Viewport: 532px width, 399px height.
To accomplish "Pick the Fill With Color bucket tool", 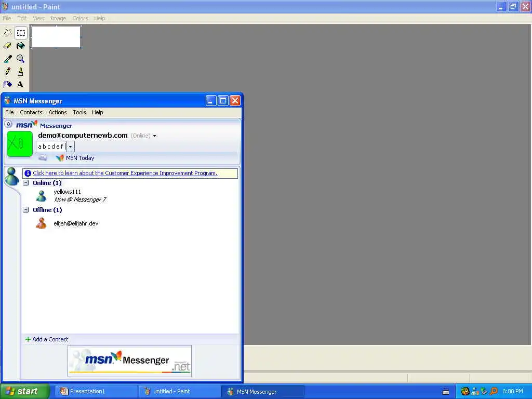I will coord(21,46).
